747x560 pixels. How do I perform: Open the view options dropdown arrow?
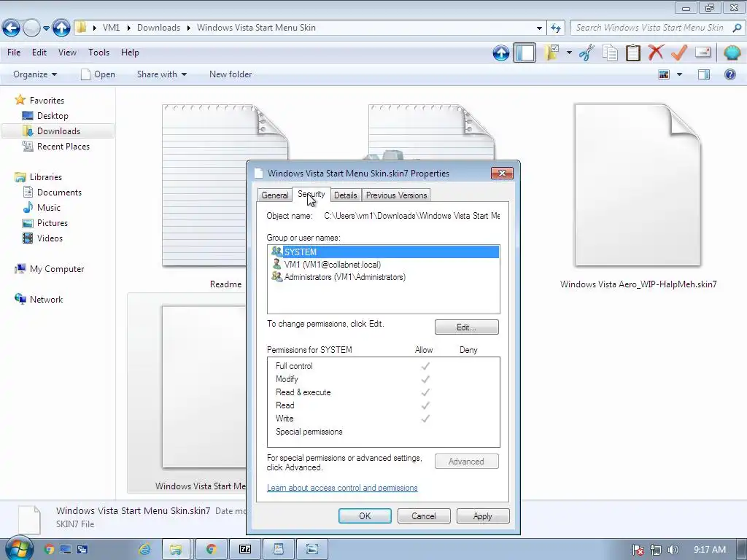click(x=679, y=74)
